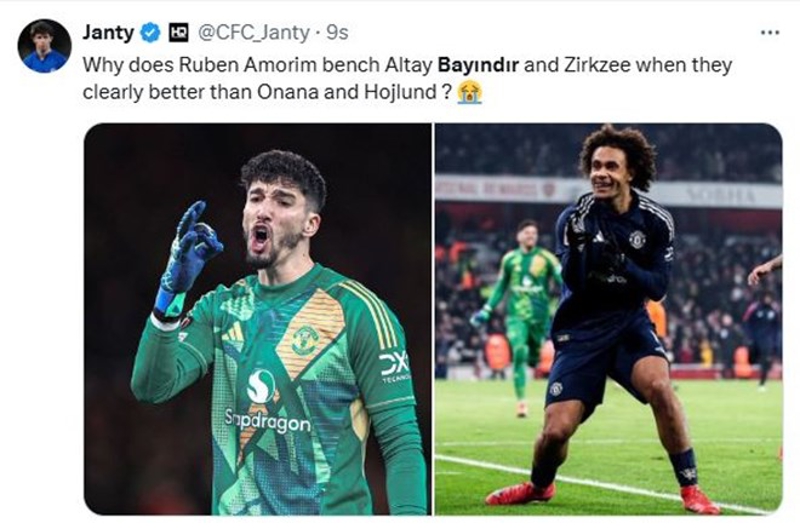
Task: Open the tweet via the 9s timestamp
Action: tap(337, 33)
